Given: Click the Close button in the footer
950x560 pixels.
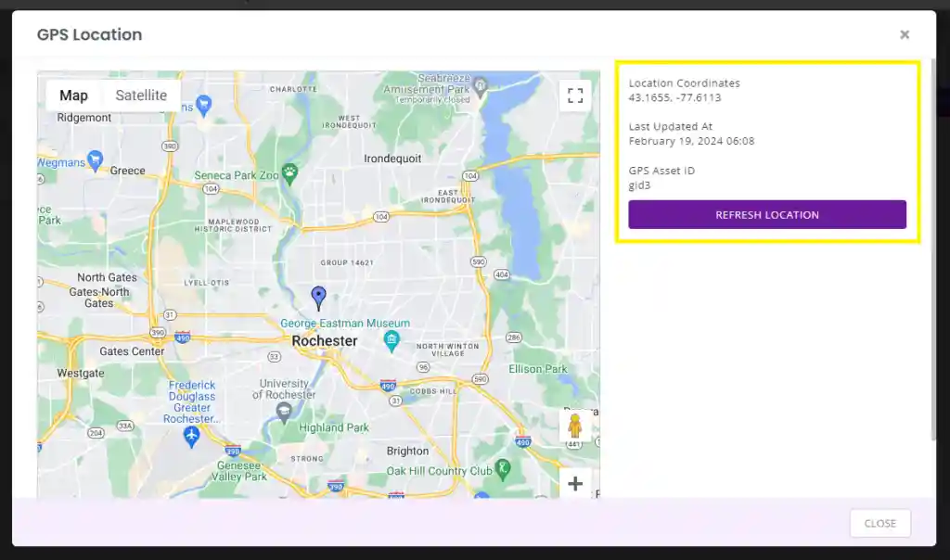Looking at the screenshot, I should (879, 523).
